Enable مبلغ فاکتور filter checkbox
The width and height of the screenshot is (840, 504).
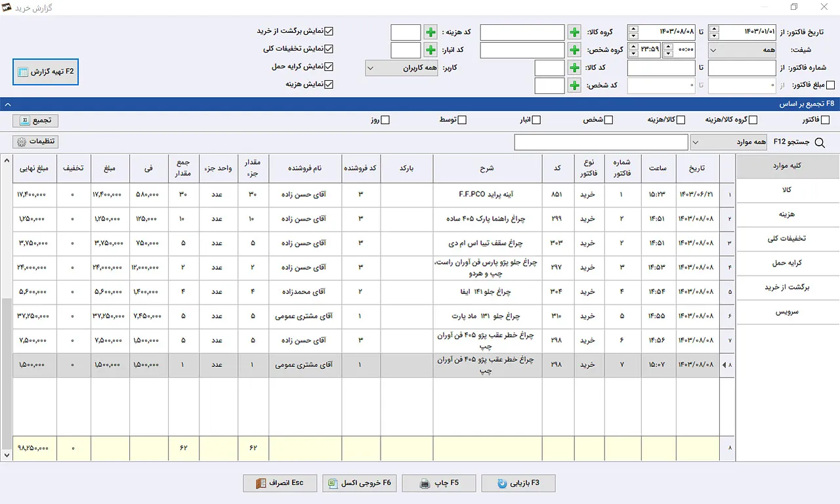[831, 85]
